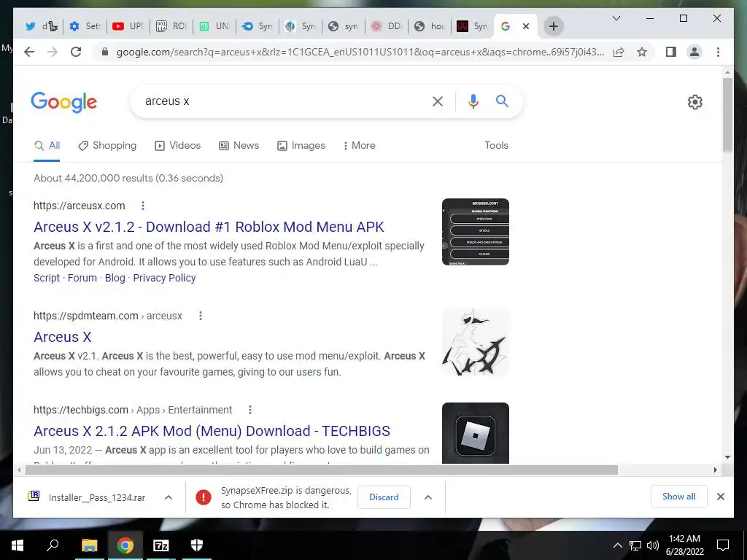Close the current Google tab

click(526, 26)
